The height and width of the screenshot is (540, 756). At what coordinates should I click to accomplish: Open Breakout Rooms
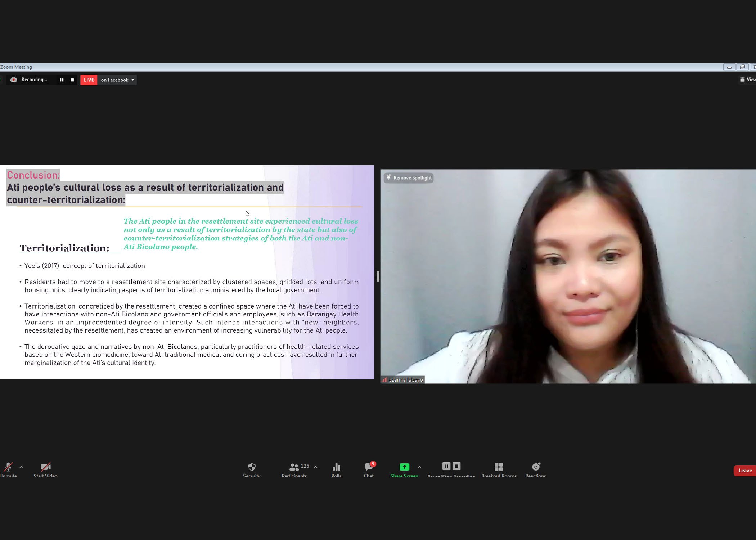(499, 467)
